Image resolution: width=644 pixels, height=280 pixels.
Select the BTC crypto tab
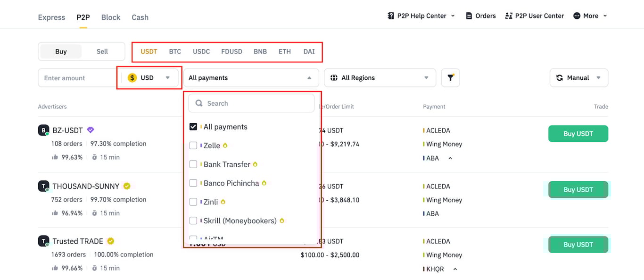click(175, 51)
